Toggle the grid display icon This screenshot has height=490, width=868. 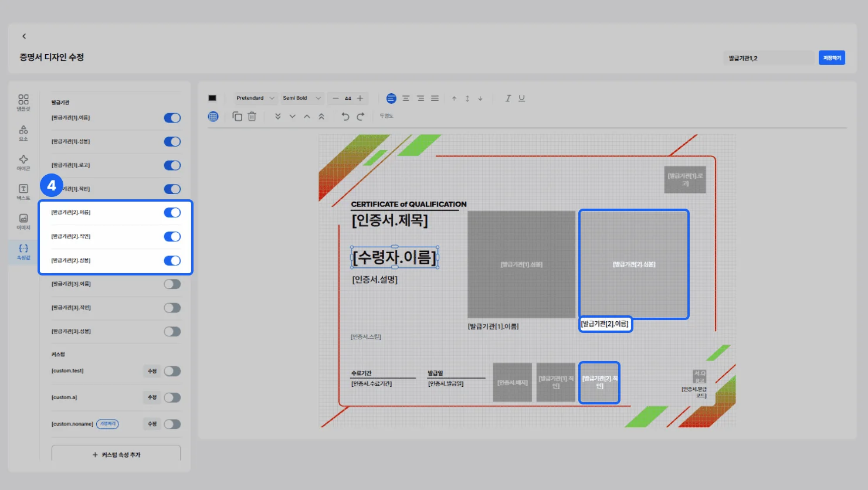(x=213, y=117)
